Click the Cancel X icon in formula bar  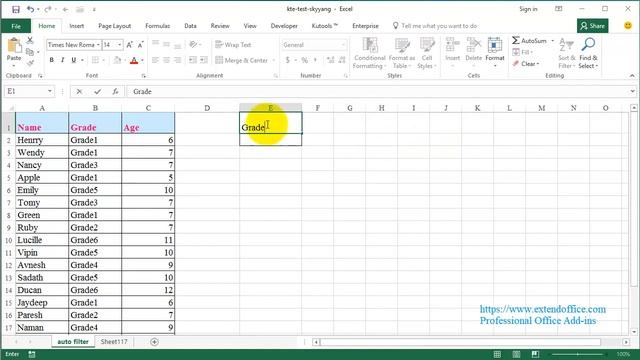pyautogui.click(x=79, y=91)
